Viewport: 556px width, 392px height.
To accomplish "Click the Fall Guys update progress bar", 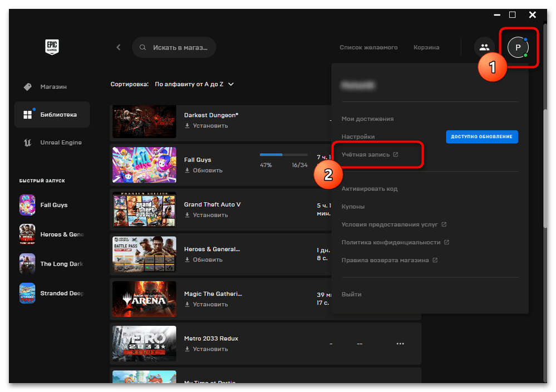I will tap(283, 155).
